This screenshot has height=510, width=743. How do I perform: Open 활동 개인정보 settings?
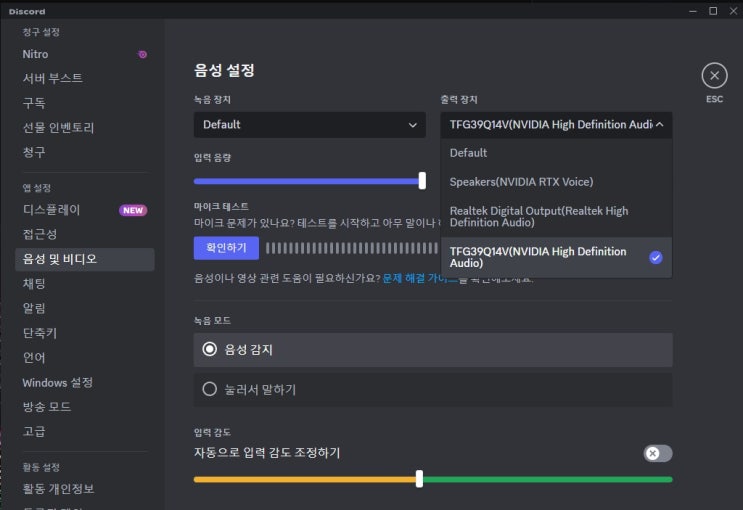click(84, 489)
